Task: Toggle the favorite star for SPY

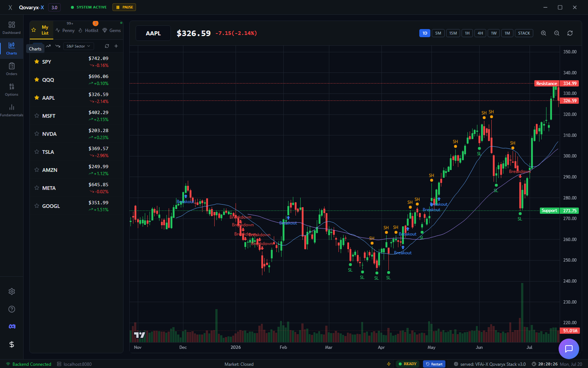Action: (x=37, y=61)
